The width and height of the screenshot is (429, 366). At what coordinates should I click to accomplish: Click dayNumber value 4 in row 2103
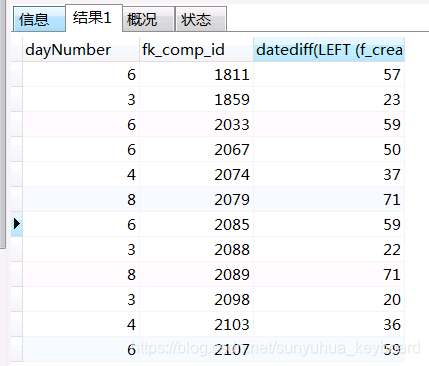(x=81, y=324)
